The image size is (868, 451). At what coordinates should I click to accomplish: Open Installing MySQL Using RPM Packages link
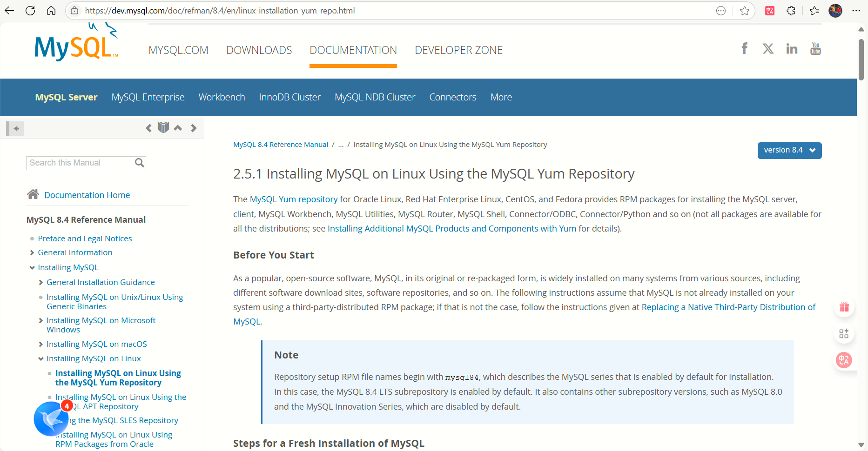tap(114, 439)
